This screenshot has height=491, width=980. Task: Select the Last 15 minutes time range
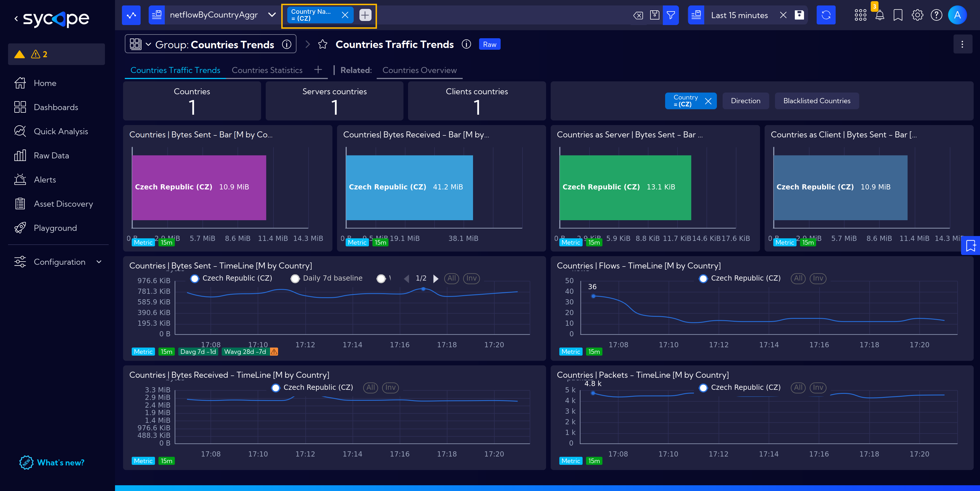tap(739, 15)
